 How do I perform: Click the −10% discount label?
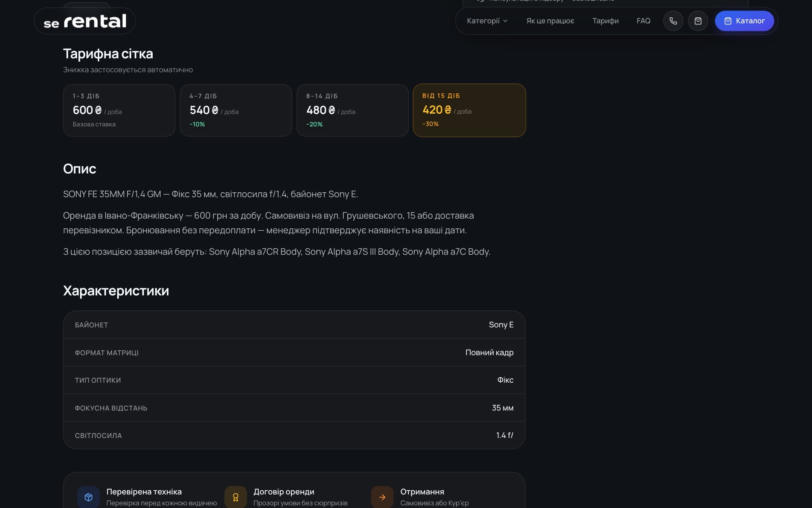pyautogui.click(x=197, y=124)
